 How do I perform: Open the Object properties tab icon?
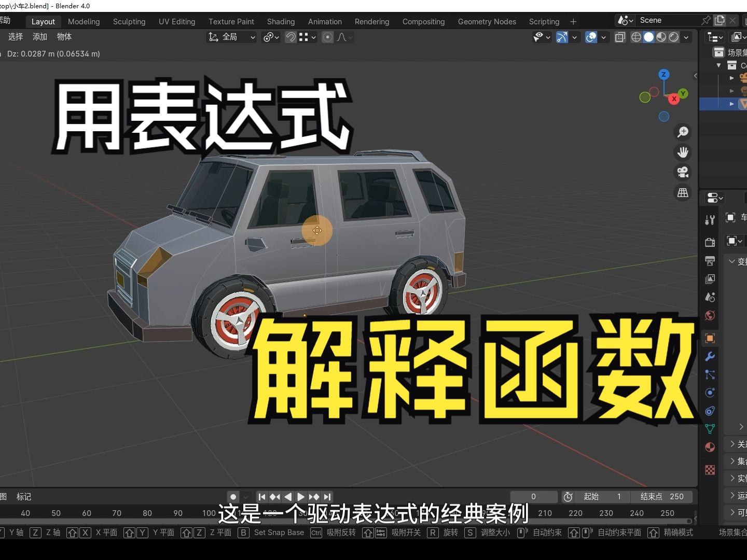(x=710, y=338)
